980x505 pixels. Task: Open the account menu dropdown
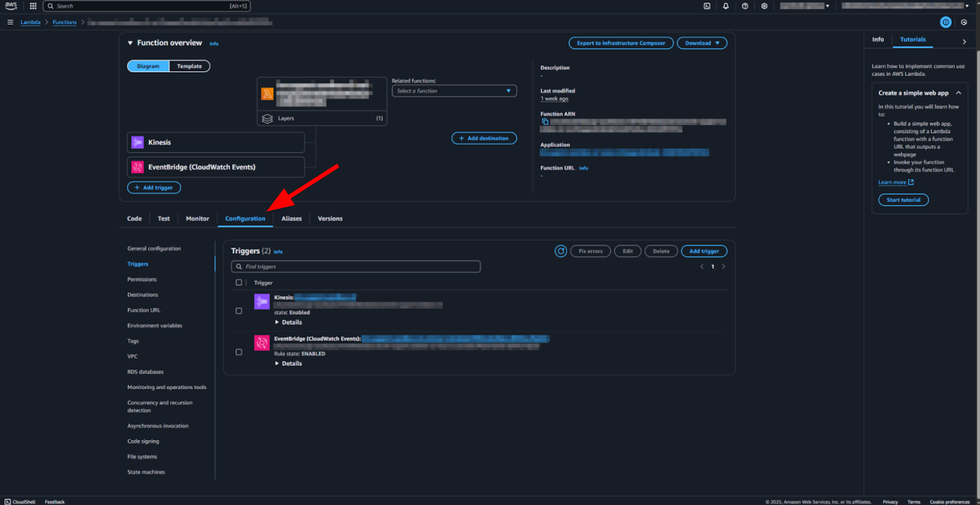(905, 6)
